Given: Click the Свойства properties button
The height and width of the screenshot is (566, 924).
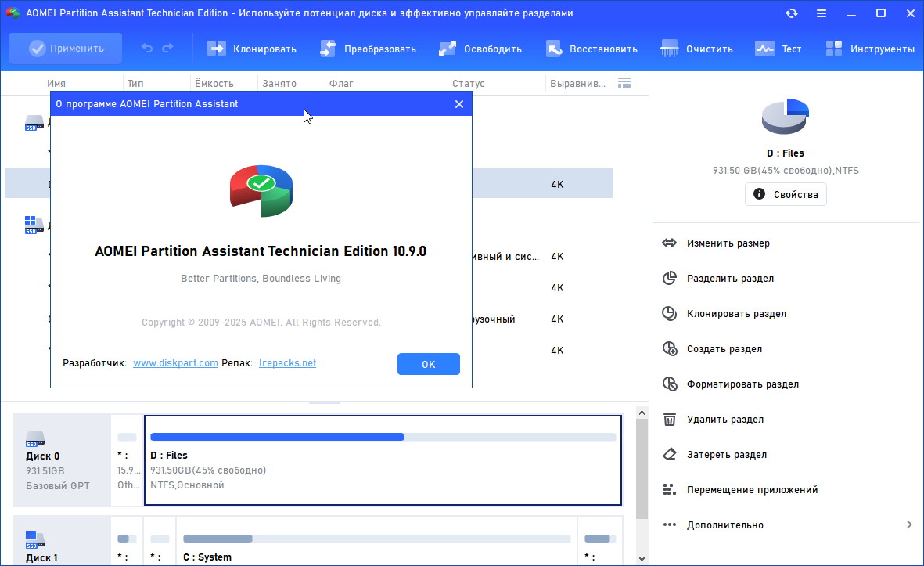Looking at the screenshot, I should (786, 194).
